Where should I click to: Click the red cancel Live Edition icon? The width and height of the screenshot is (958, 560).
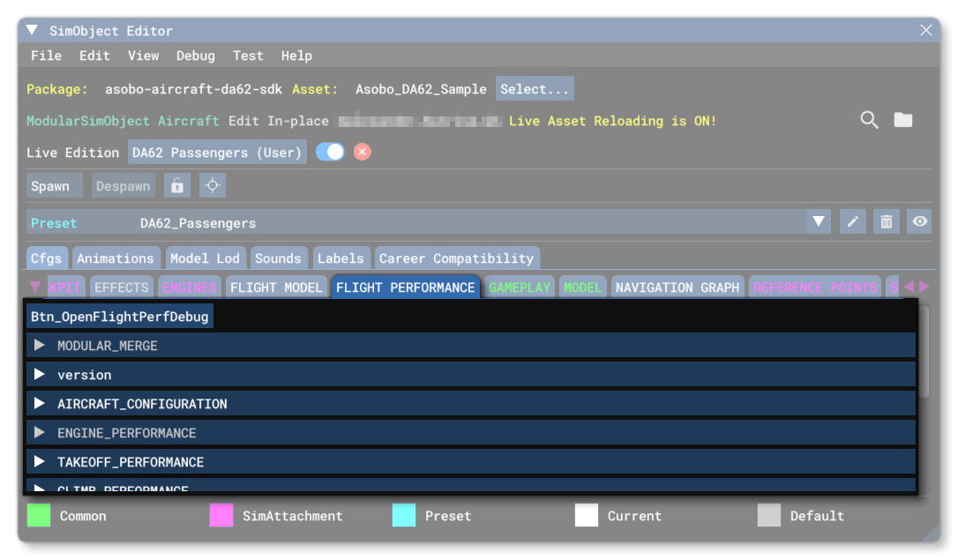pyautogui.click(x=363, y=152)
